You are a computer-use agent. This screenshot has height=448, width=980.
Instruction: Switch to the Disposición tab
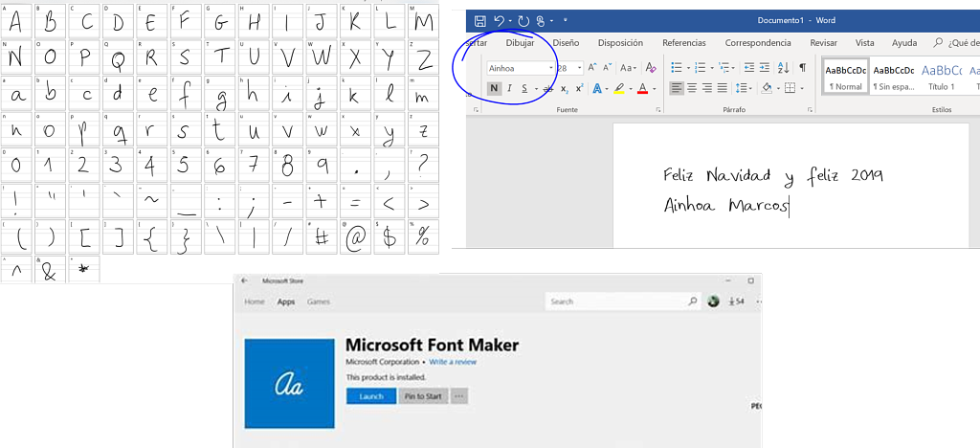(620, 43)
